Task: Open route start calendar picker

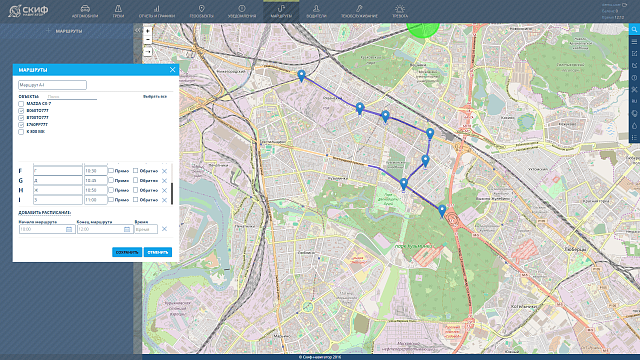Action: (x=69, y=229)
